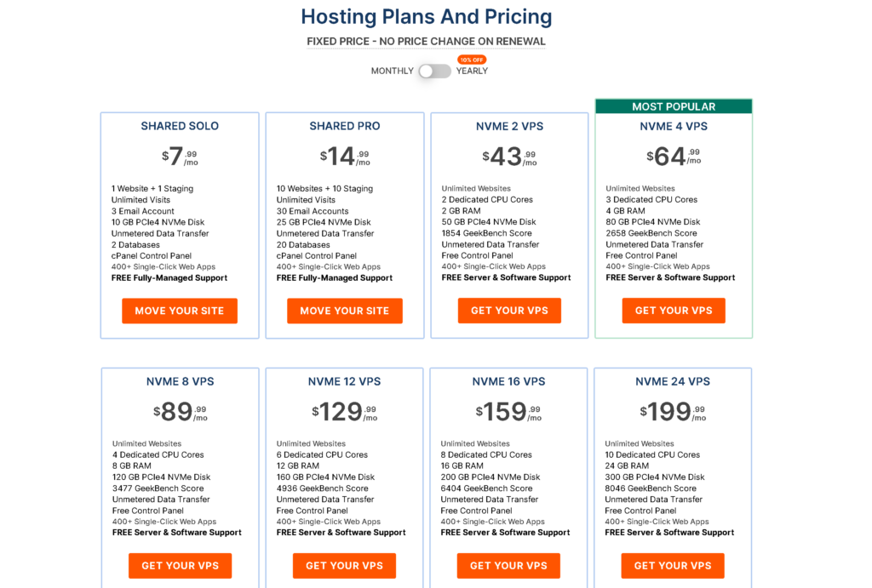Click MOVE YOUR SITE for Shared Pro

345,311
